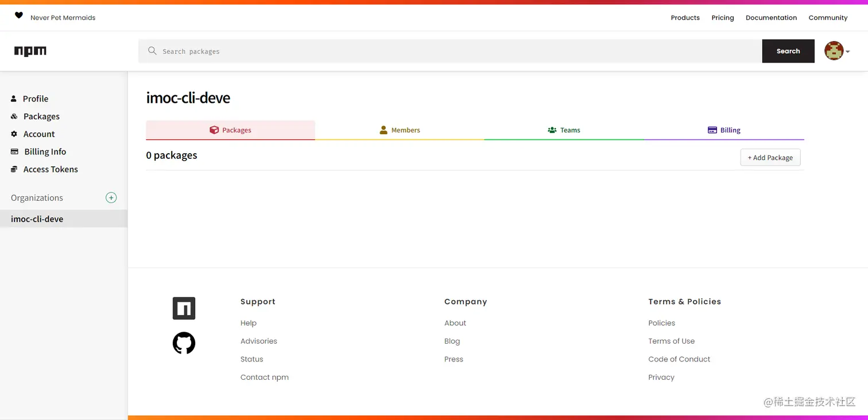Open the Products menu
The image size is (868, 420).
click(x=685, y=18)
